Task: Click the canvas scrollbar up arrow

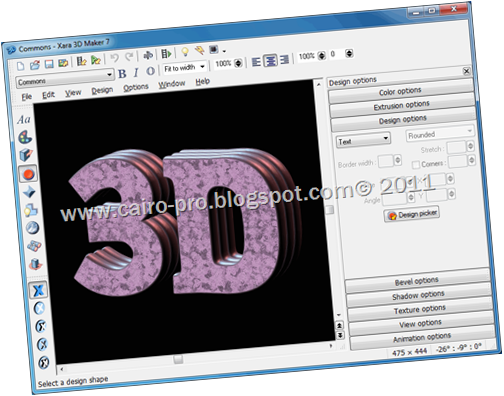Action: [x=318, y=85]
